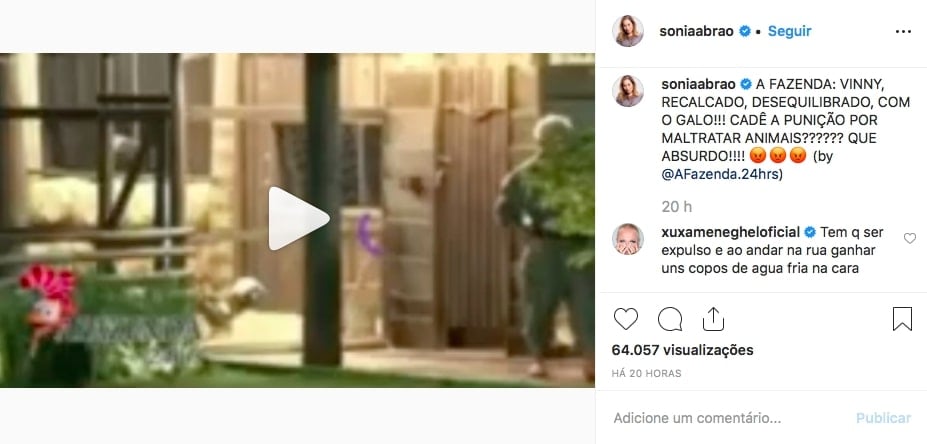Open the verified badge next to the header soniaabrao
This screenshot has width=927, height=444.
pos(745,31)
